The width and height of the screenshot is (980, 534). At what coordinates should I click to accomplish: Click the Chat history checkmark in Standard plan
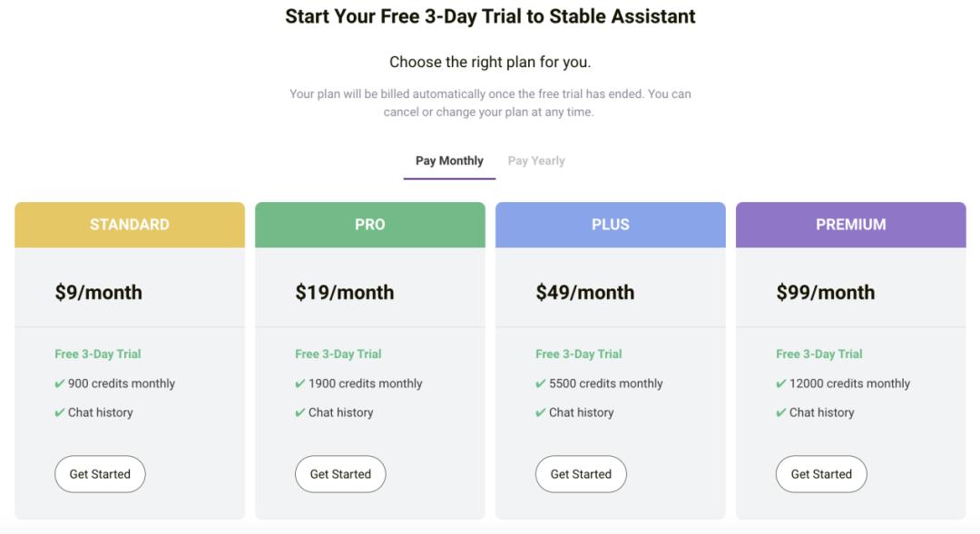[60, 413]
